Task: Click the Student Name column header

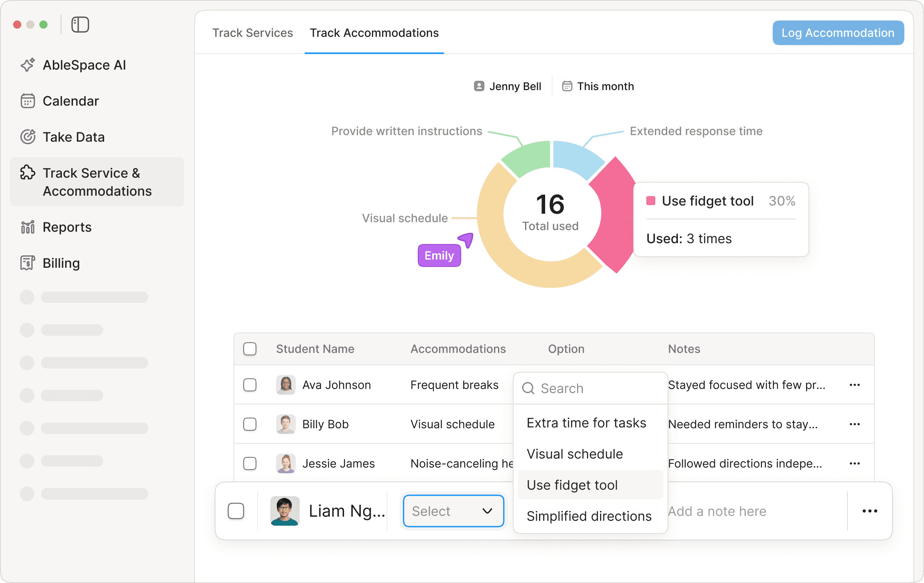Action: (x=315, y=349)
